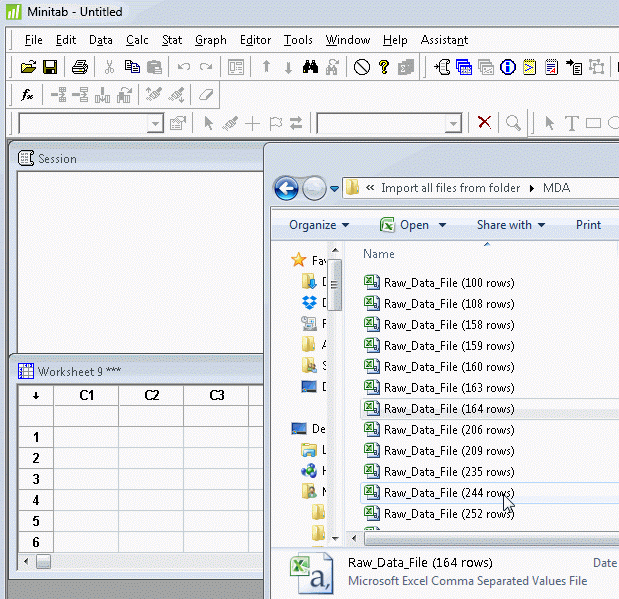This screenshot has height=599, width=619.
Task: Click worksheet row 3 header
Action: 36,479
